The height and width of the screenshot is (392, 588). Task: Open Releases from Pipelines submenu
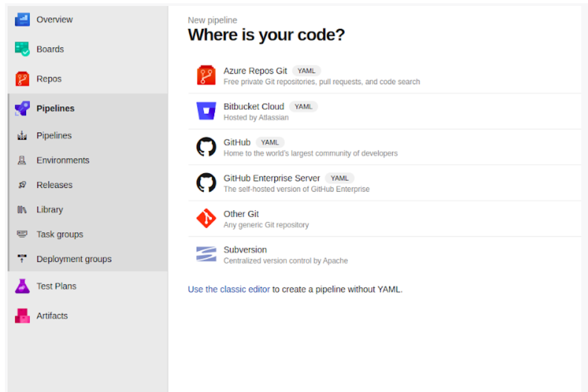(x=54, y=185)
